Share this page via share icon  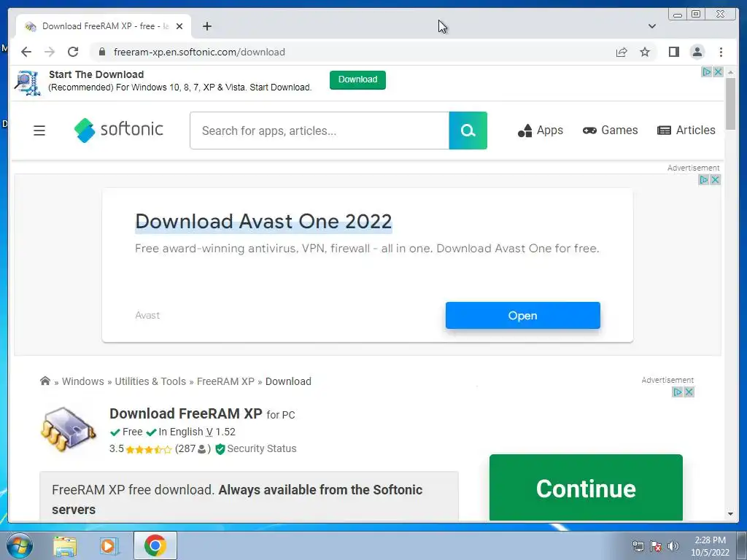(622, 52)
